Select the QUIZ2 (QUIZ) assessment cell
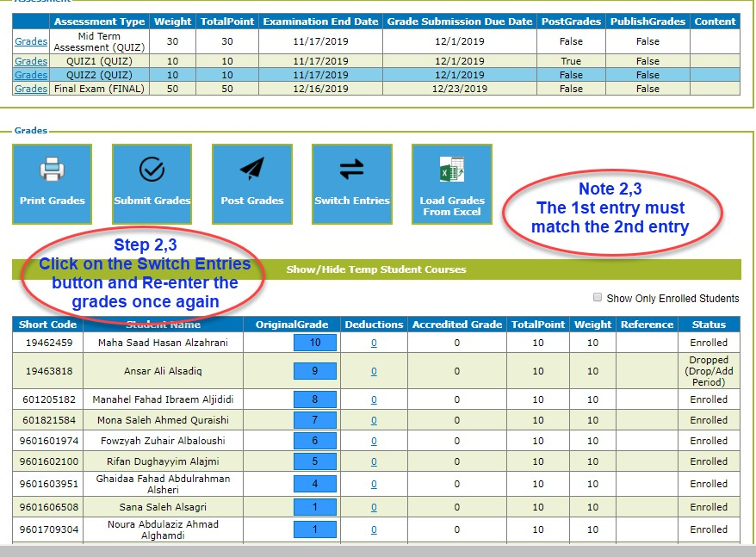 [x=99, y=75]
